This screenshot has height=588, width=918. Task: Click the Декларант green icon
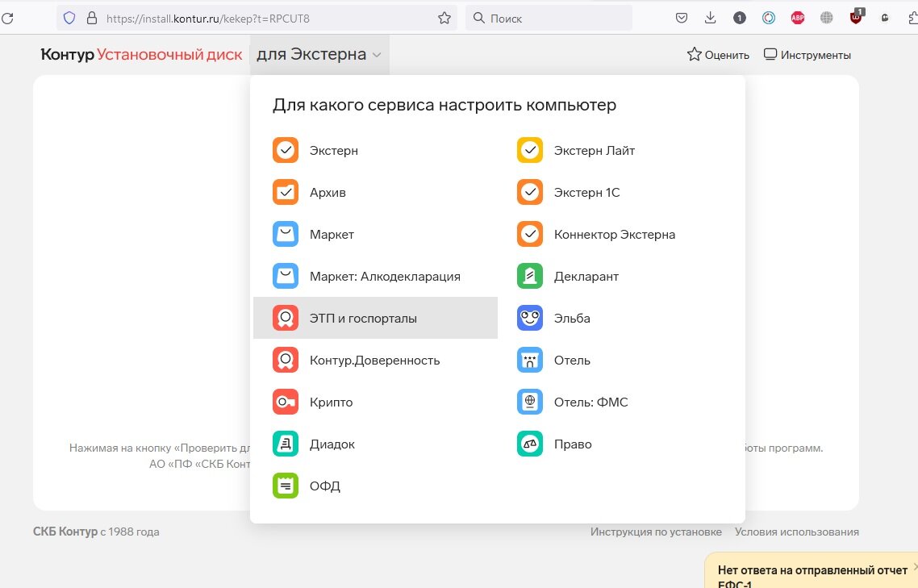point(530,276)
